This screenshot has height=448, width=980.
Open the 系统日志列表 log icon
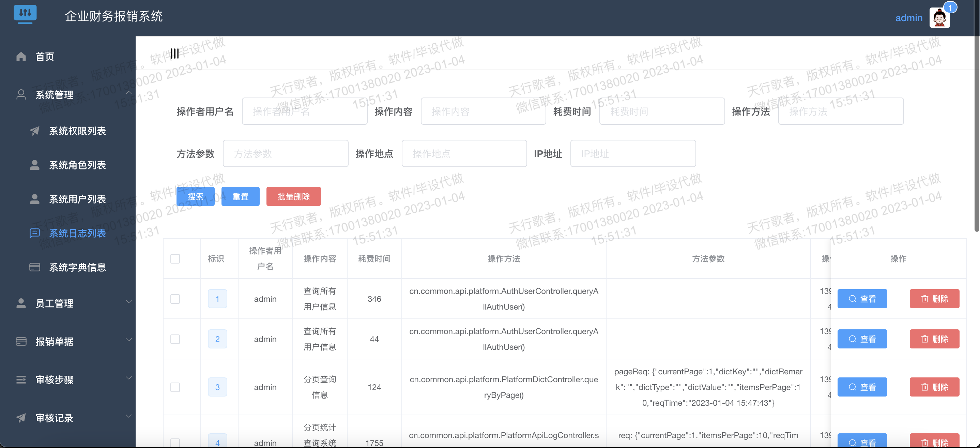pyautogui.click(x=35, y=233)
